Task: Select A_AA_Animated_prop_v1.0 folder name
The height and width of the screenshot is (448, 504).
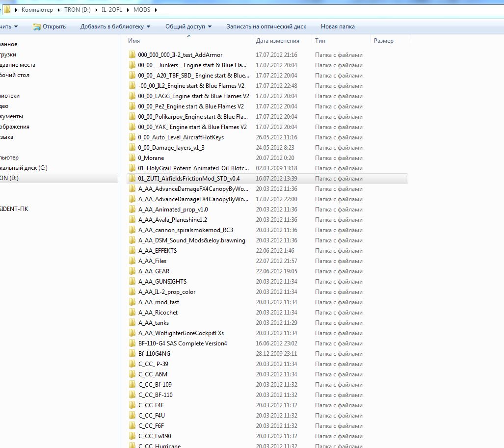Action: pos(173,210)
